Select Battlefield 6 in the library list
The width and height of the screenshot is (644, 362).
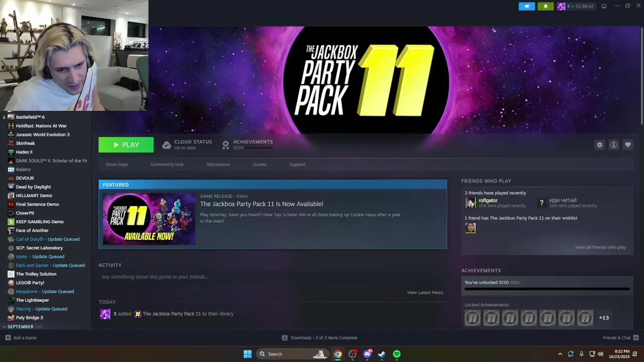coord(30,117)
